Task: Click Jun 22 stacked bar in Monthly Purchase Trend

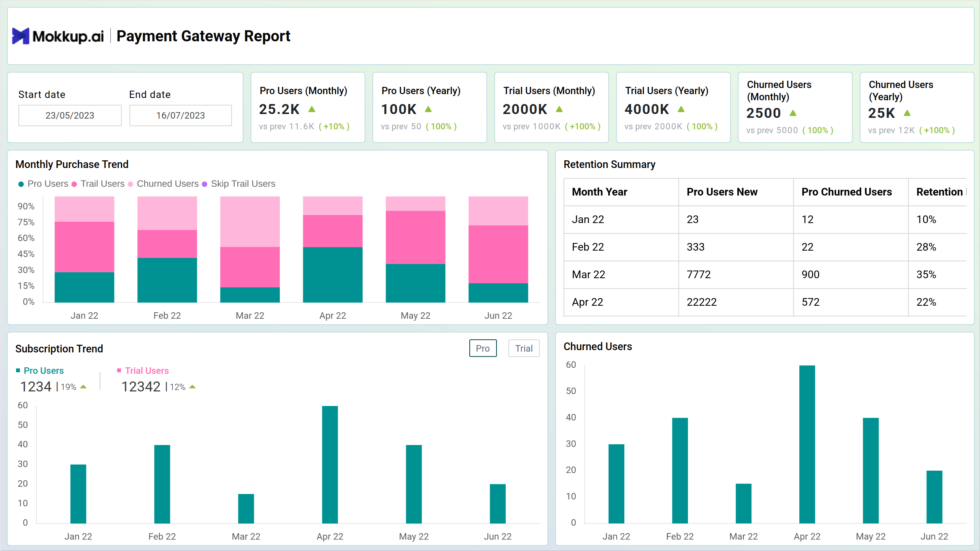Action: [498, 249]
